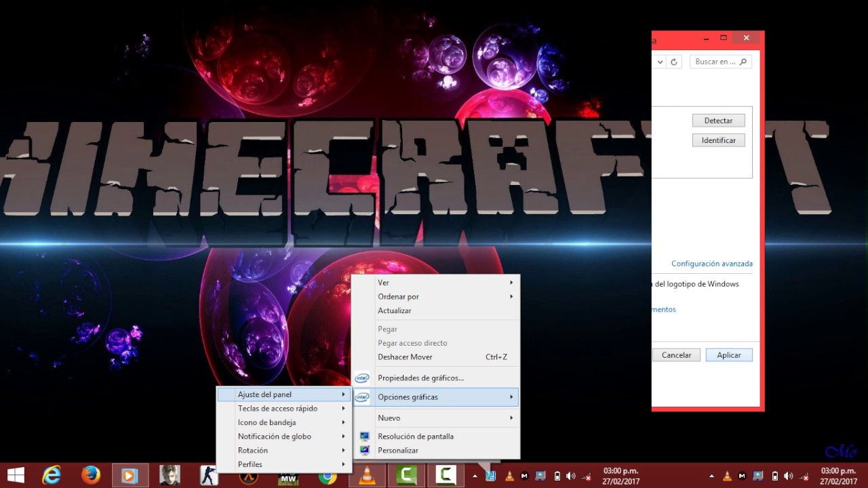Click the character portrait game icon in taskbar
This screenshot has height=488, width=868.
[x=170, y=476]
